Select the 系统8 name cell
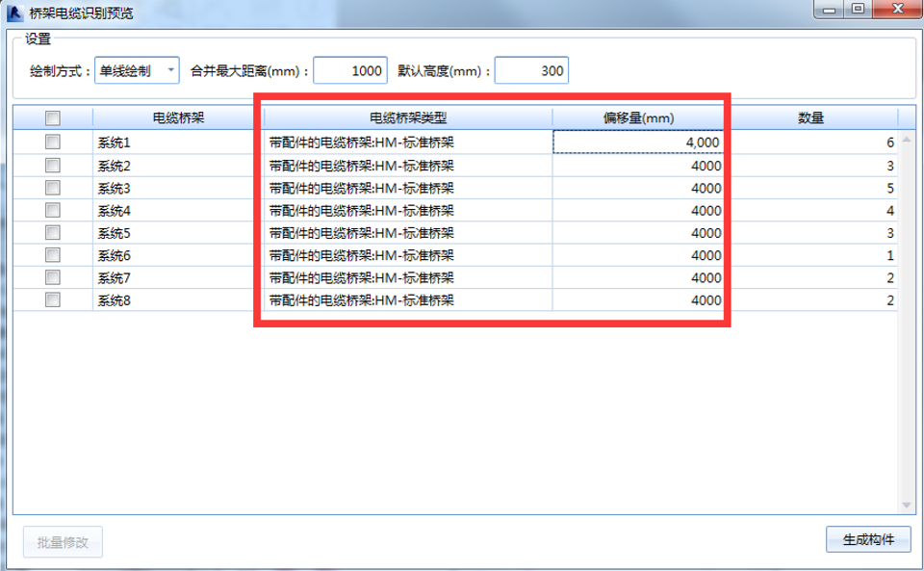Screen dimensions: 924x571 (178, 299)
